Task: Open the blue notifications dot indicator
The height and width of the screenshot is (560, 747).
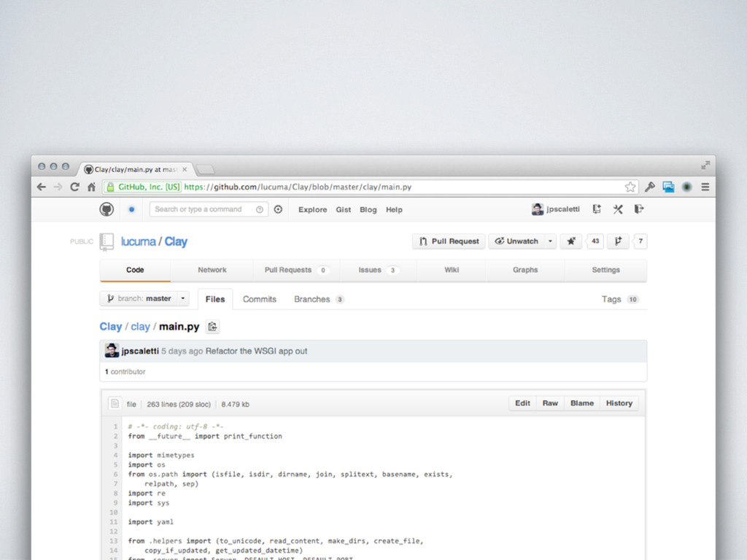Action: (132, 209)
